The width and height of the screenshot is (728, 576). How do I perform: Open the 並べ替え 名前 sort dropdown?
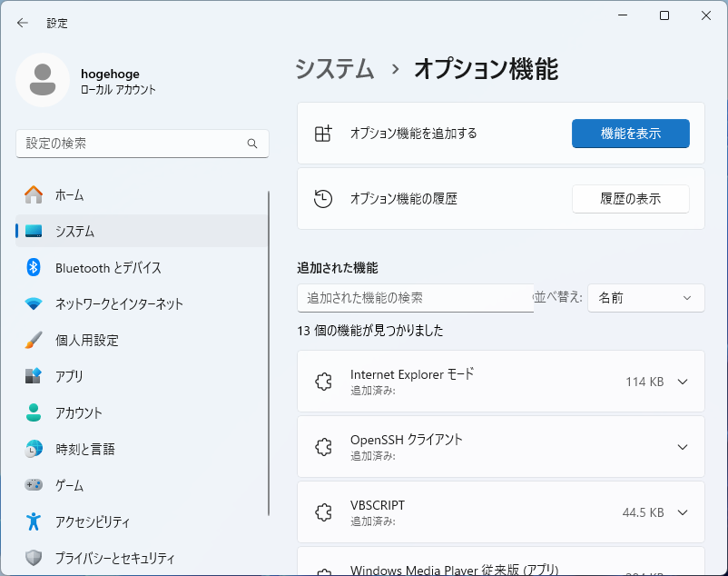pos(645,298)
